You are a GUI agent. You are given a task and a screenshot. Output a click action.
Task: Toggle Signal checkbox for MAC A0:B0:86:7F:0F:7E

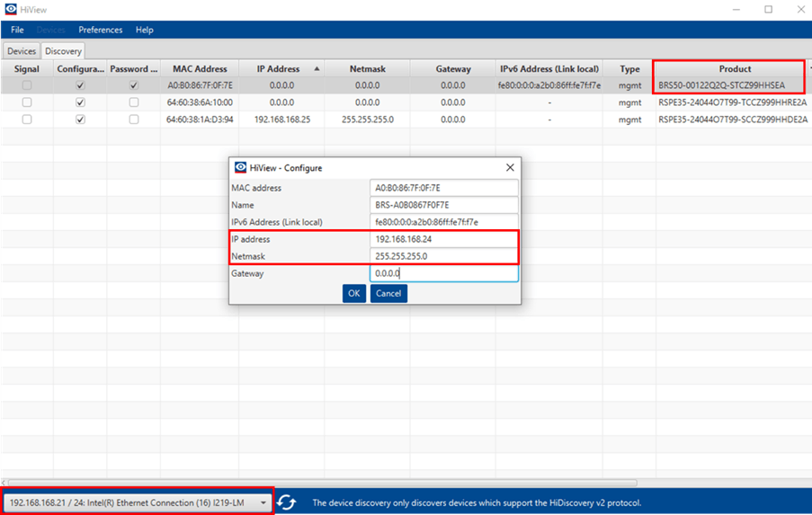(27, 85)
